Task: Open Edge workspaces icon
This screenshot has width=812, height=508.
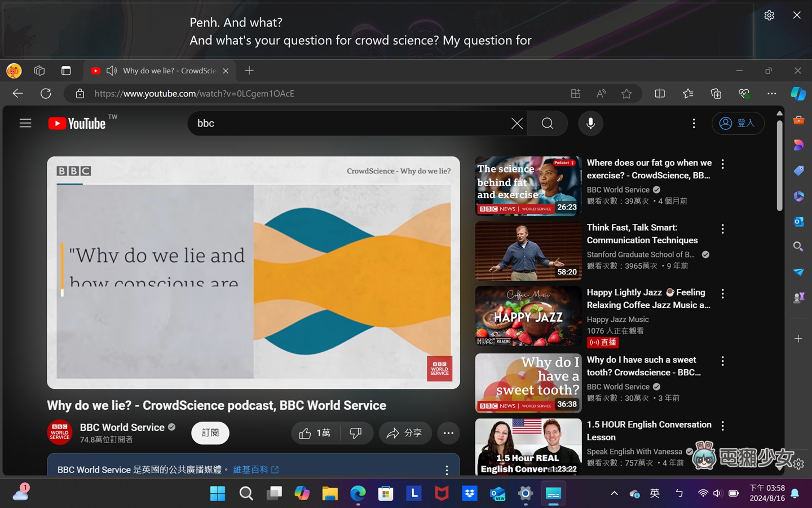Action: (x=39, y=71)
